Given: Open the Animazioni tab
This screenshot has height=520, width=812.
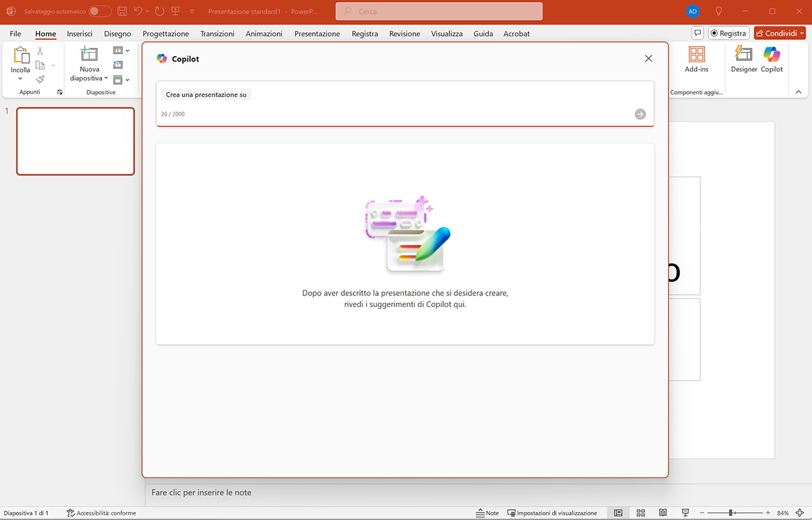Looking at the screenshot, I should click(265, 34).
